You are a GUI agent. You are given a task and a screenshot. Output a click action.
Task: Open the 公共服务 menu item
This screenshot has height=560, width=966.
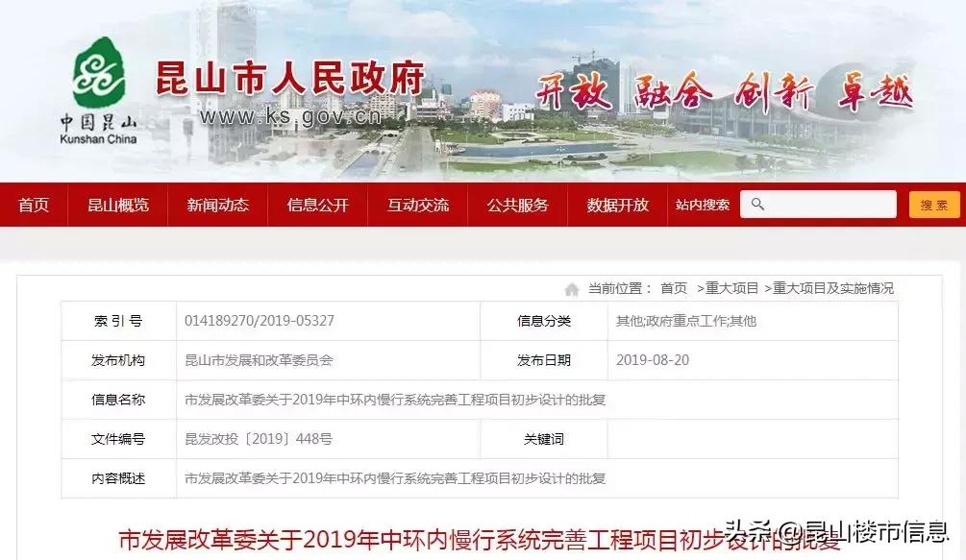[x=517, y=205]
